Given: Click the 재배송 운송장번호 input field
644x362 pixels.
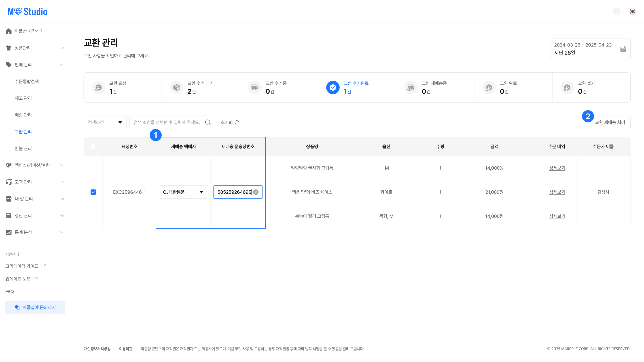Looking at the screenshot, I should tap(234, 192).
